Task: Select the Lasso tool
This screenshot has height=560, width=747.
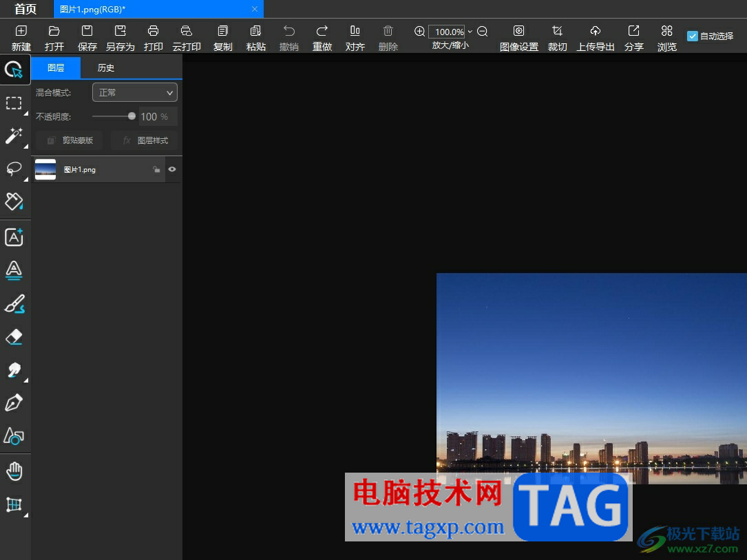Action: [14, 169]
